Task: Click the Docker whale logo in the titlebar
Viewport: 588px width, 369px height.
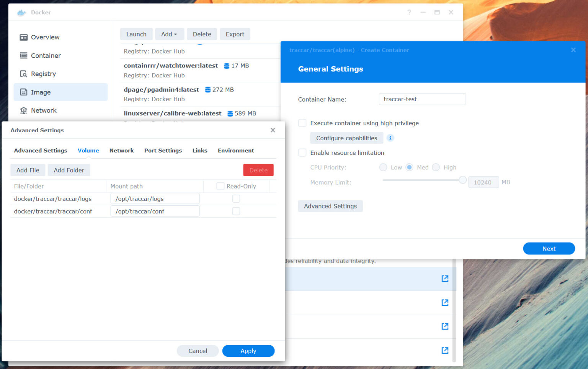Action: click(x=21, y=12)
